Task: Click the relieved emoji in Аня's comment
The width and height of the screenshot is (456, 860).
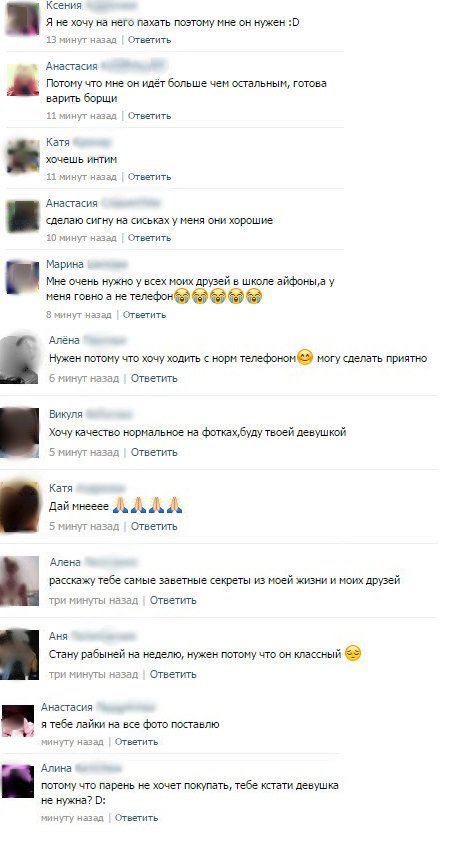Action: pos(353,654)
